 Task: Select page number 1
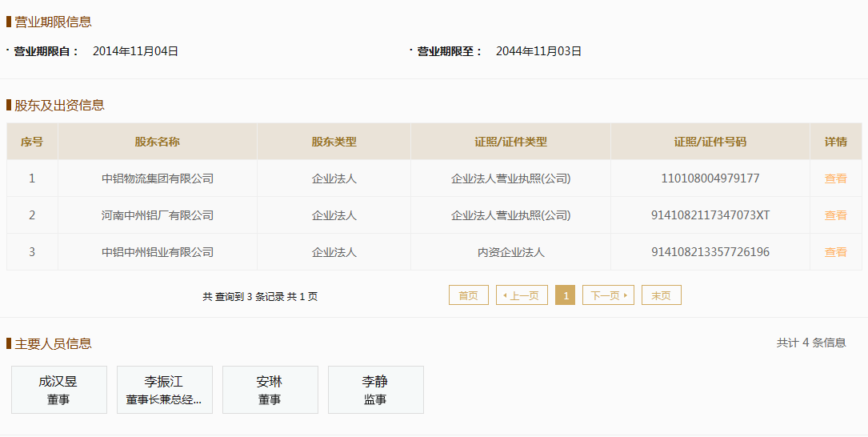point(565,295)
